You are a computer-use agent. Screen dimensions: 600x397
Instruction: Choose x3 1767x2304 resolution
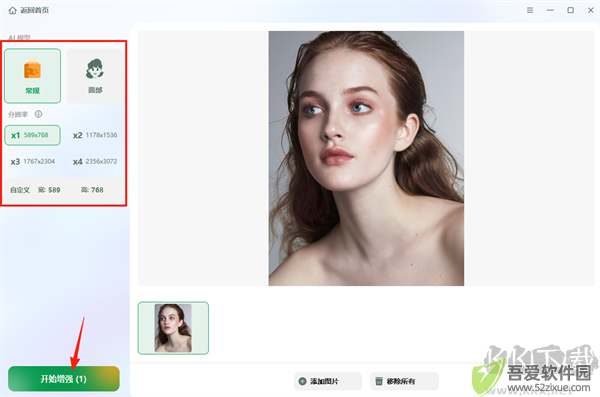(33, 162)
